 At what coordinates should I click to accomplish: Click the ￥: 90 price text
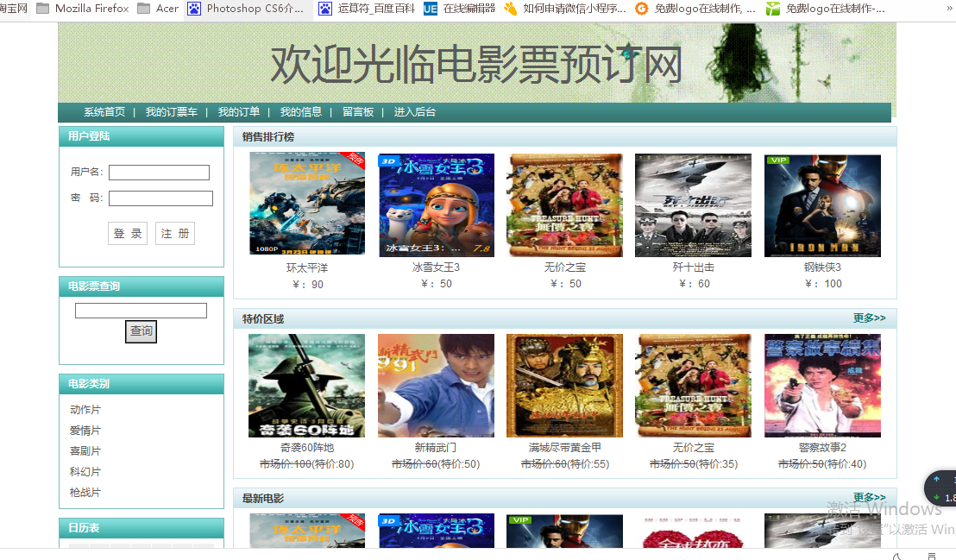click(308, 284)
